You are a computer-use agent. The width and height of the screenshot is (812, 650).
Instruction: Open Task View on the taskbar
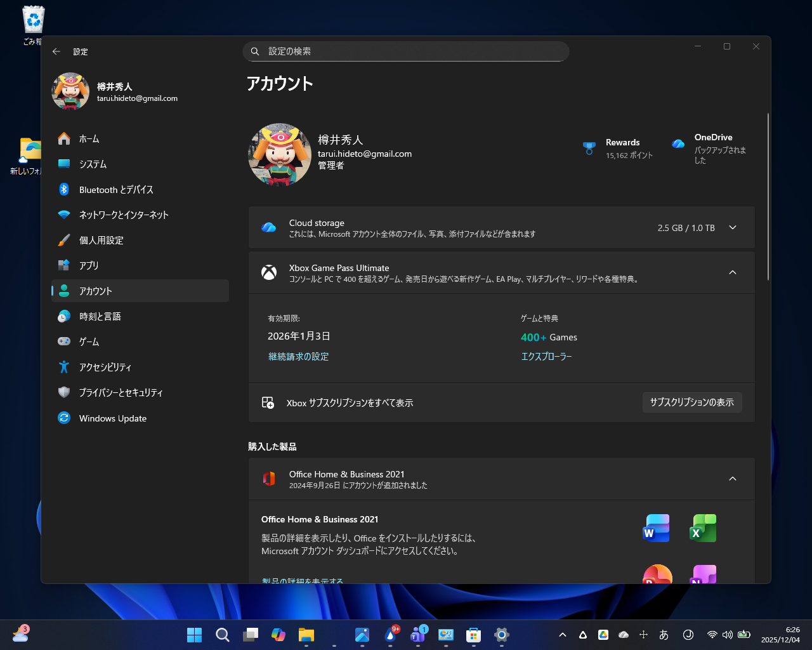(x=250, y=635)
